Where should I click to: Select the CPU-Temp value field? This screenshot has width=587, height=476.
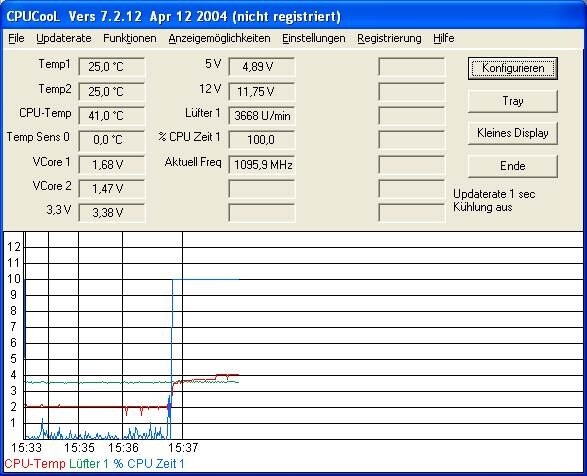coord(112,116)
